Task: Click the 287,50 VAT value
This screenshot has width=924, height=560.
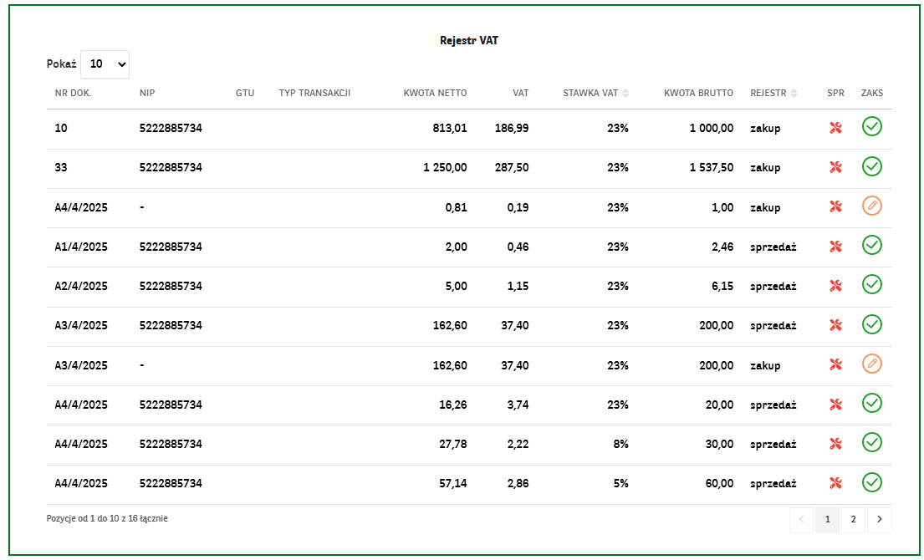Action: 512,167
